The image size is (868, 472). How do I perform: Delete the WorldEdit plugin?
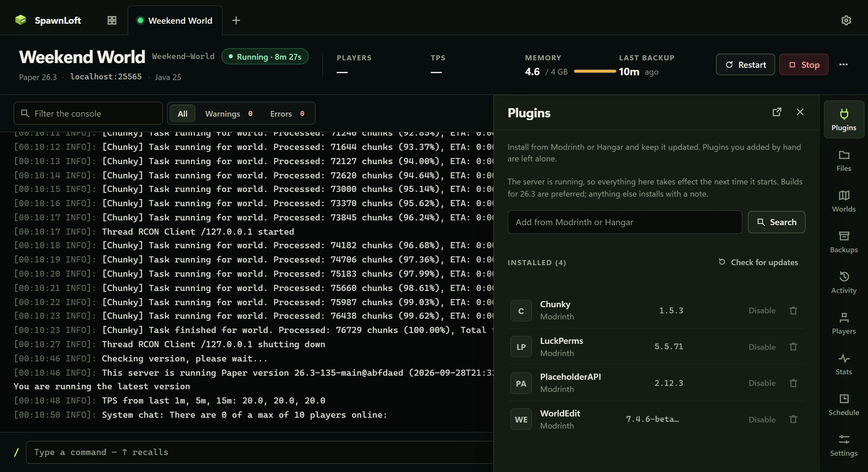tap(793, 419)
